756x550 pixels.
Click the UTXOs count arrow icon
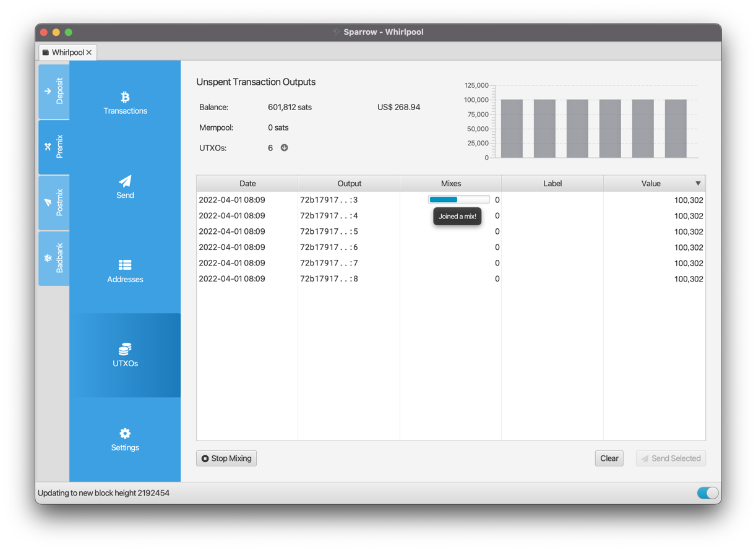[x=285, y=148]
